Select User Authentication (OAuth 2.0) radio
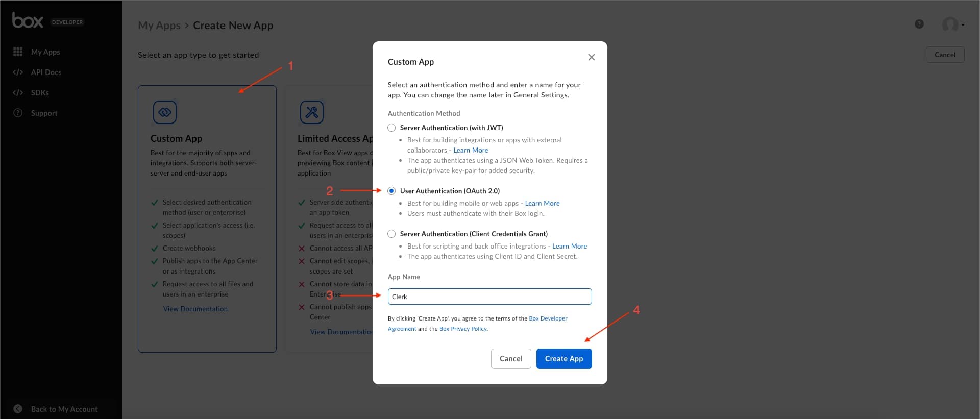 click(391, 191)
